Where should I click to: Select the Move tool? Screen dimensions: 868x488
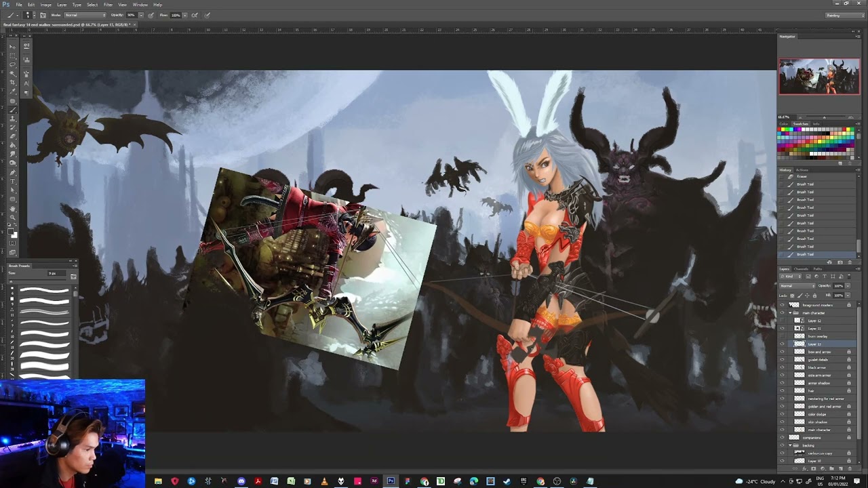click(12, 47)
